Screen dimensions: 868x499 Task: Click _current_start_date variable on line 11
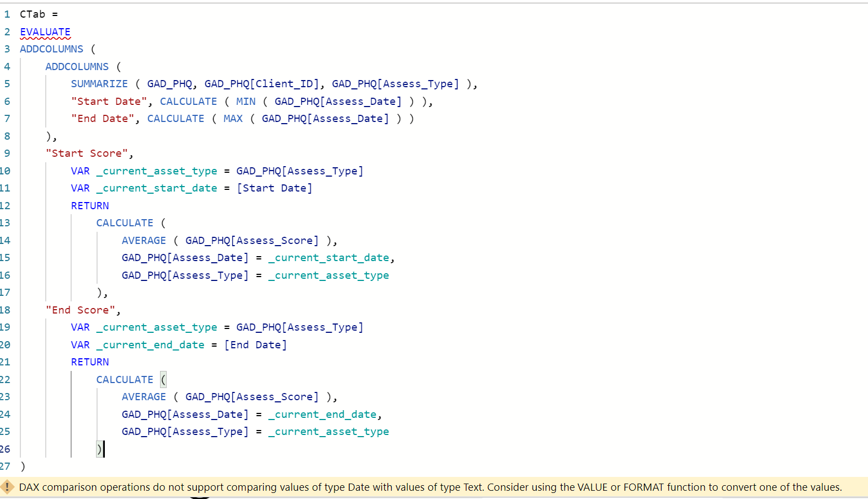pyautogui.click(x=157, y=188)
